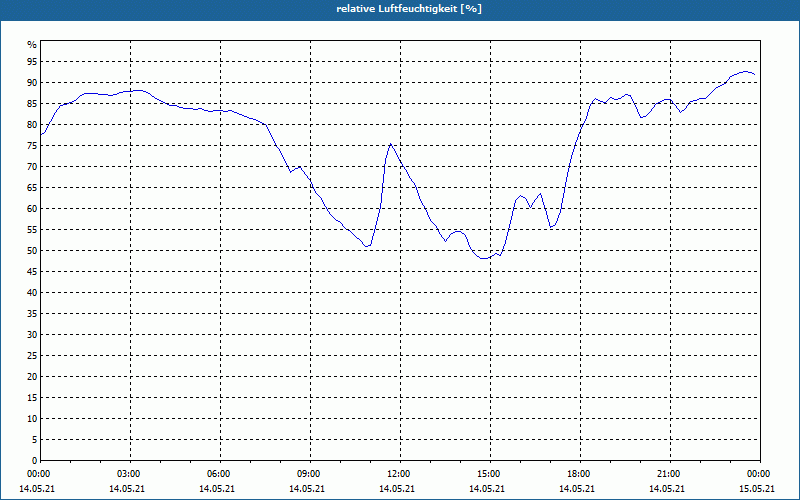Select the "06:00" time label
Image resolution: width=800 pixels, height=500 pixels.
[x=218, y=474]
